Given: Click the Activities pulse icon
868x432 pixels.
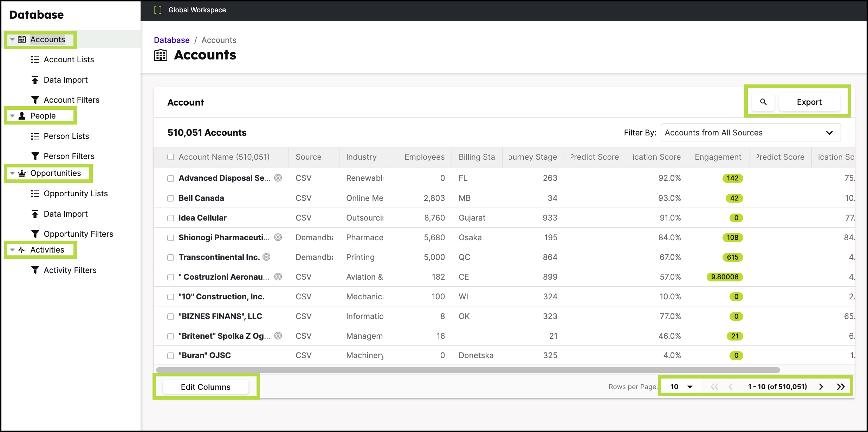Looking at the screenshot, I should pos(22,249).
